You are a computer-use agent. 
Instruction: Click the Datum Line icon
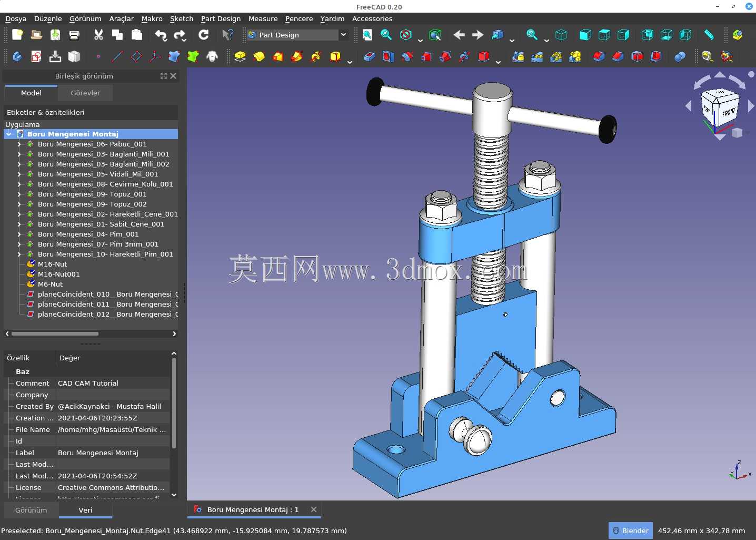[117, 56]
